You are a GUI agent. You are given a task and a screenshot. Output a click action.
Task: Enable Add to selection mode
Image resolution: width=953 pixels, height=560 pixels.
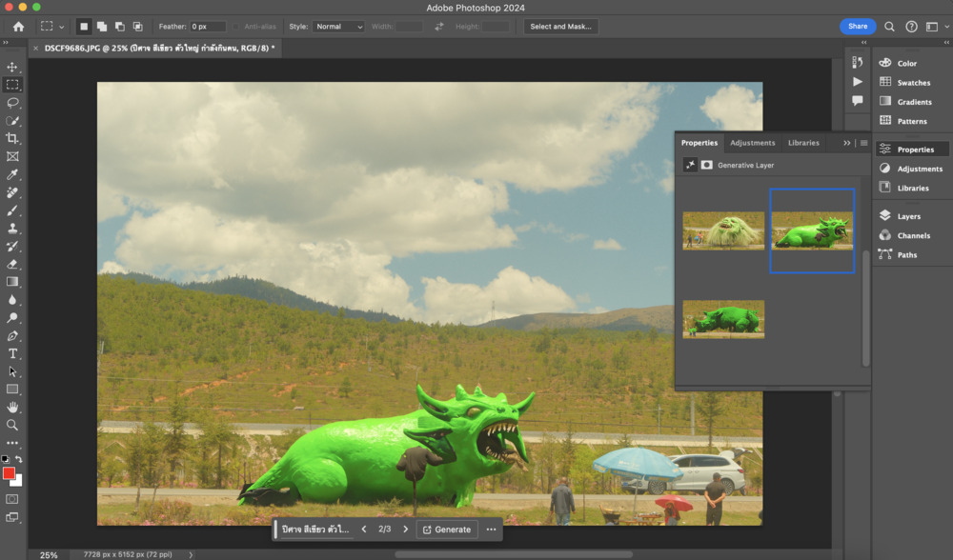tap(102, 27)
